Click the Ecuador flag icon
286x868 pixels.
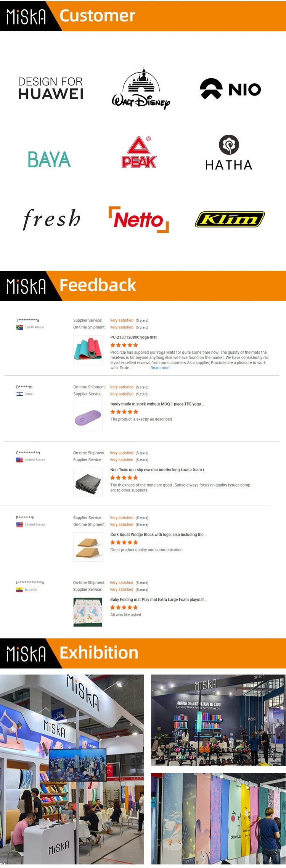[x=19, y=590]
